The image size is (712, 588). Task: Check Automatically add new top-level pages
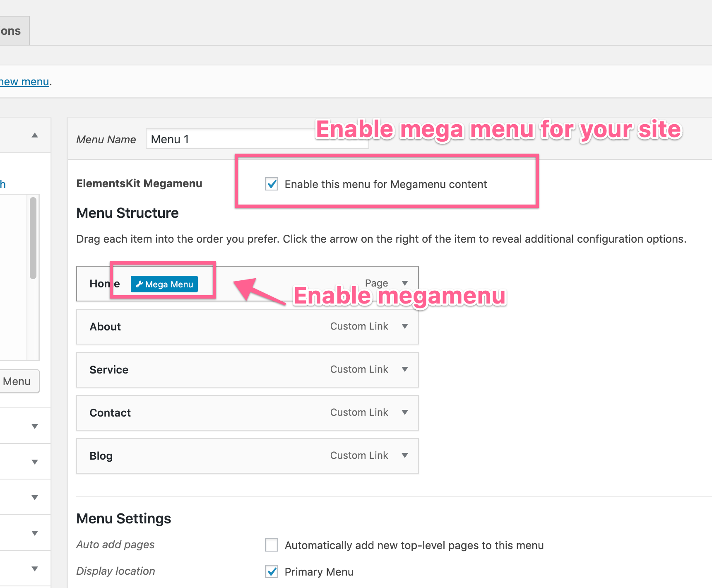click(x=272, y=545)
